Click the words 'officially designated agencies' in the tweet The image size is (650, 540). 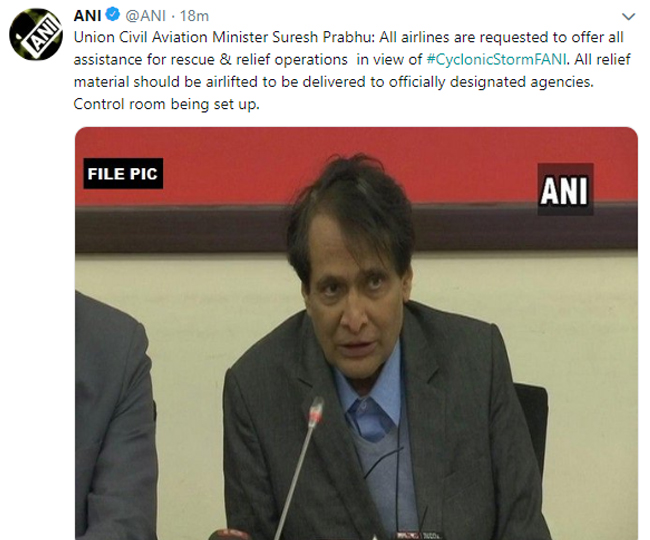tap(489, 82)
